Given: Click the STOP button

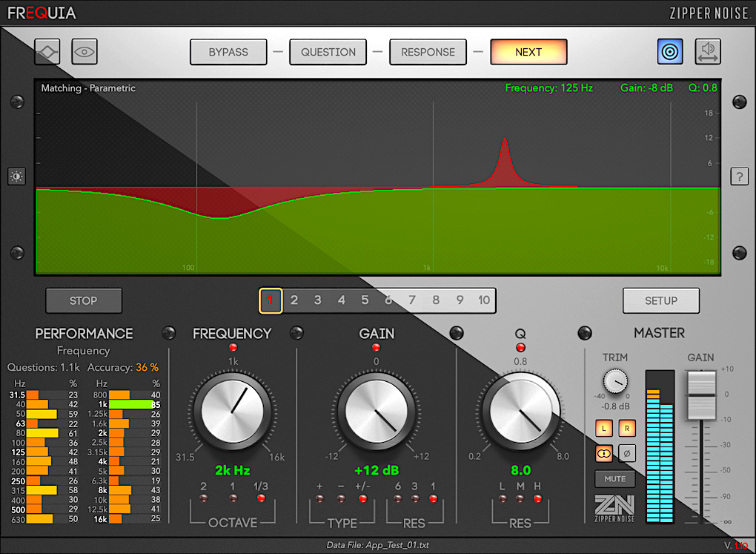Looking at the screenshot, I should click(83, 300).
